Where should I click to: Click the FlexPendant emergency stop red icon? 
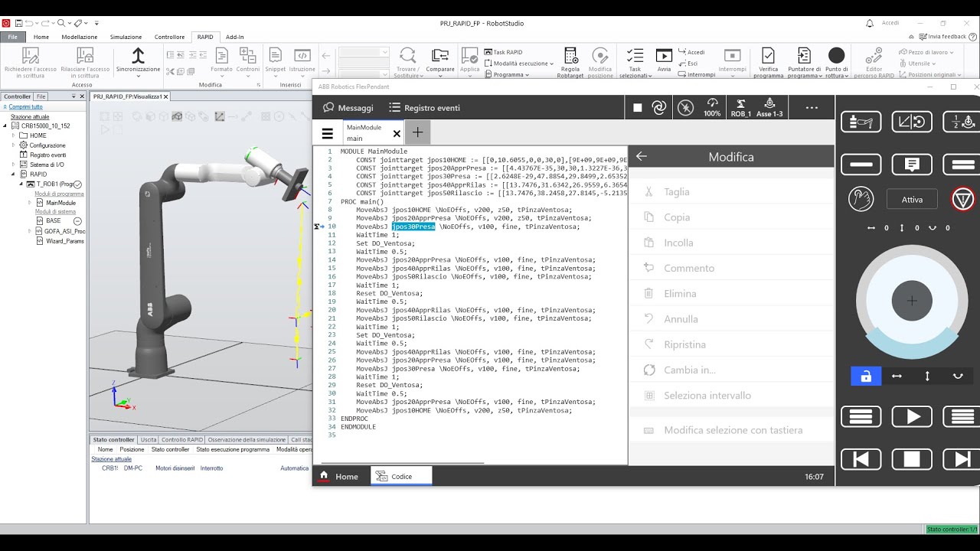tap(962, 199)
